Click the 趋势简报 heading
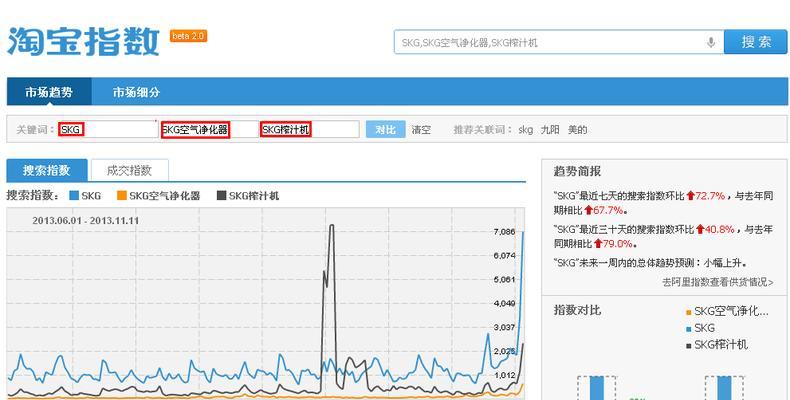The height and width of the screenshot is (400, 790). 577,171
